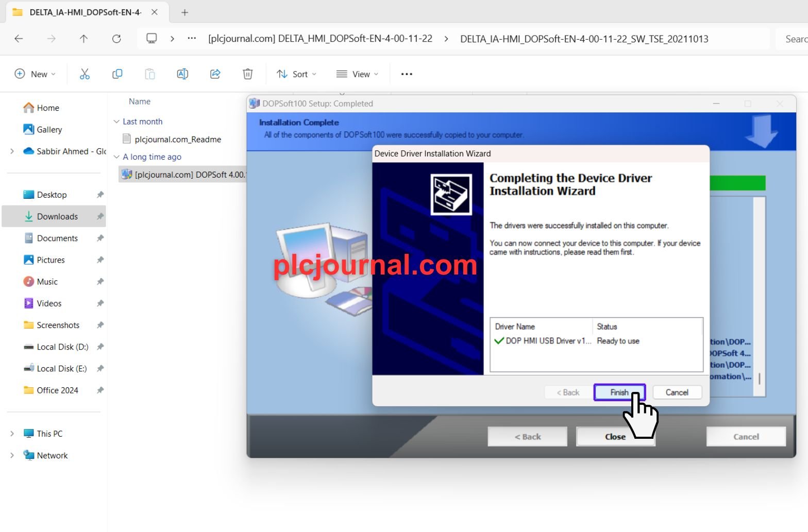Click the PC monitor icon in address bar
808x532 pixels.
tap(151, 39)
